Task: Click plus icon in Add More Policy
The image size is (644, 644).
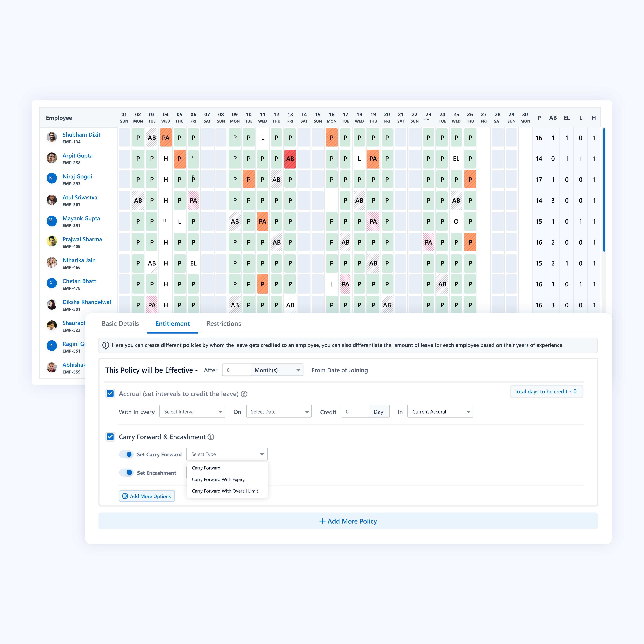Action: point(322,521)
